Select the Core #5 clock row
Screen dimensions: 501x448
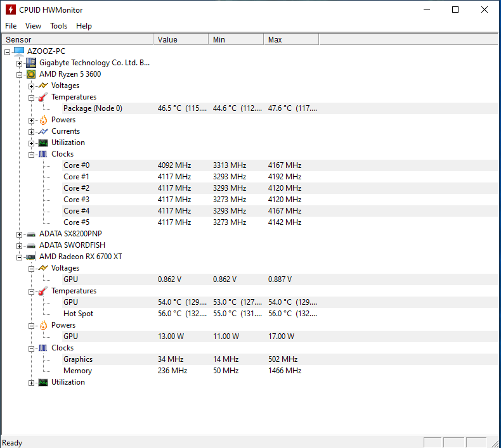(281, 222)
